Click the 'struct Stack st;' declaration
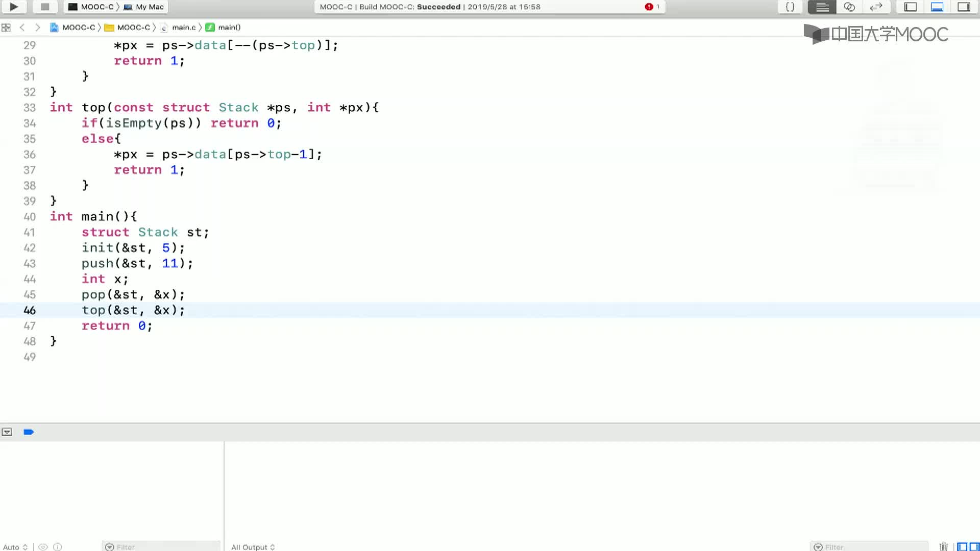 (x=145, y=232)
